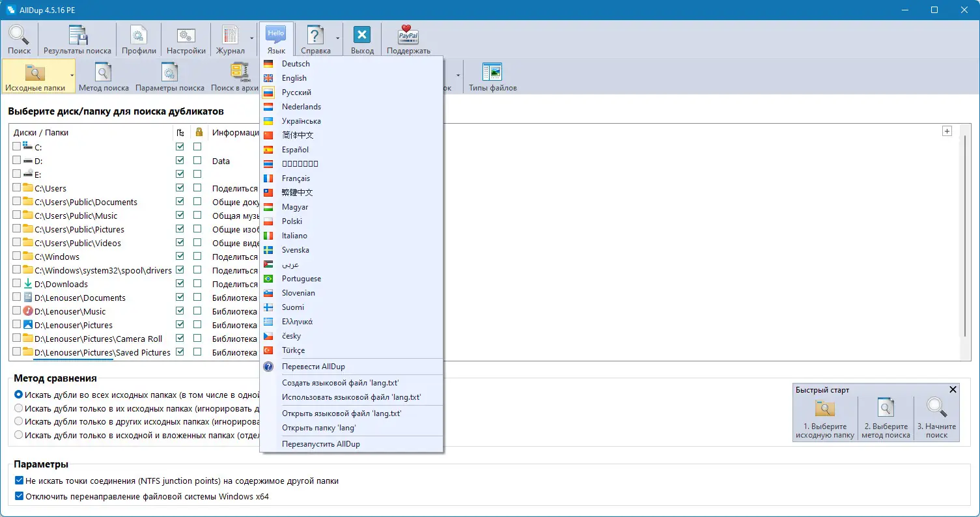Click the D:\Lenouser\Pictures folder icon
The width and height of the screenshot is (980, 517).
(x=28, y=325)
